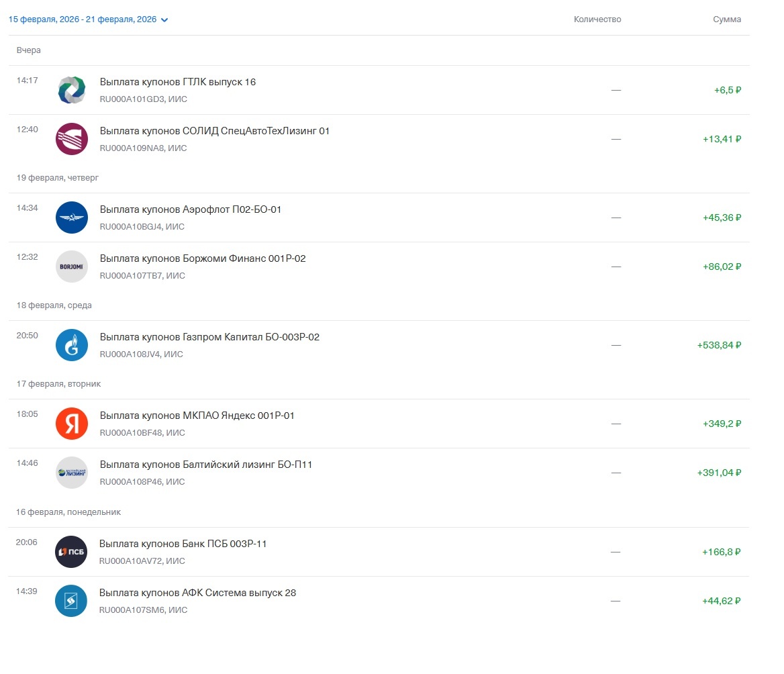Open Выплата купонов Балтийский лизинг БО-П11
Image resolution: width=784 pixels, height=674 pixels.
tap(206, 465)
